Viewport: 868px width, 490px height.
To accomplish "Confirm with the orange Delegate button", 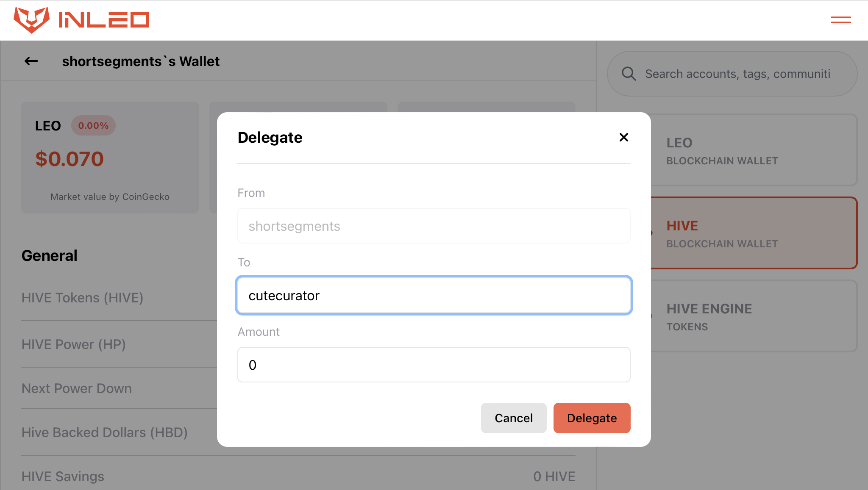I will click(592, 418).
